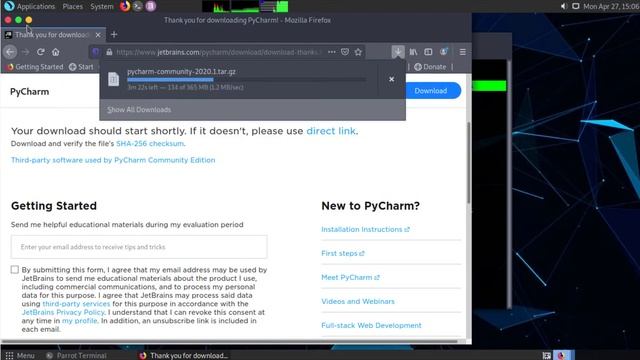This screenshot has height=360, width=640.
Task: Launch Firefox from top panel icon
Action: click(x=125, y=6)
